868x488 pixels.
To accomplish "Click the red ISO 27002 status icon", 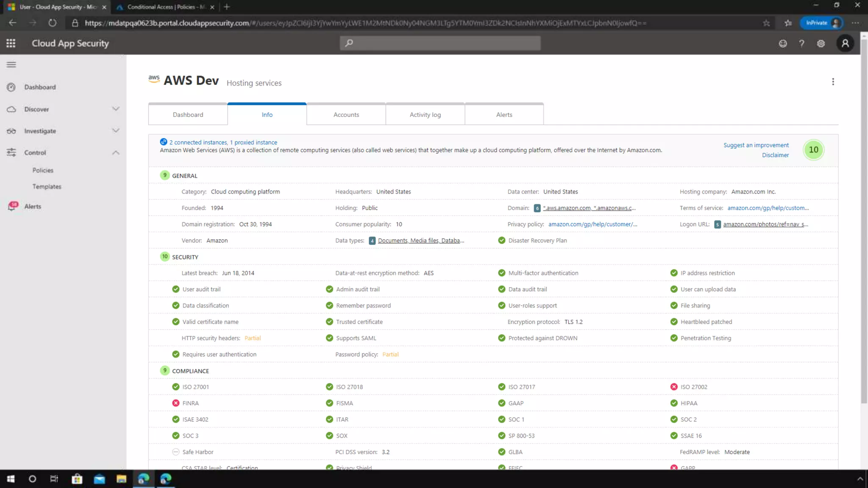I will click(x=674, y=387).
